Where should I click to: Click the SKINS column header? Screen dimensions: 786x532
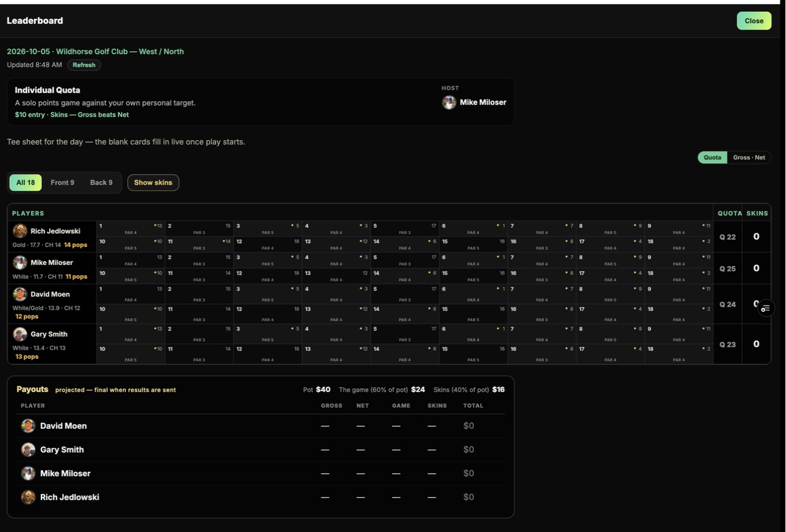click(757, 213)
